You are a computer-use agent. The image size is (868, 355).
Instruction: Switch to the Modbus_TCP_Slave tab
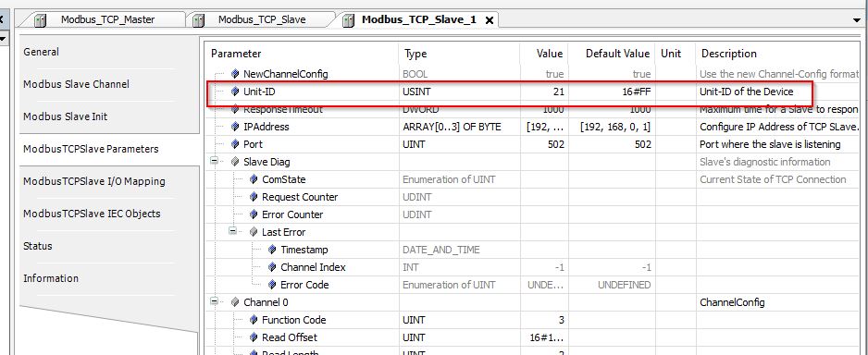[261, 20]
